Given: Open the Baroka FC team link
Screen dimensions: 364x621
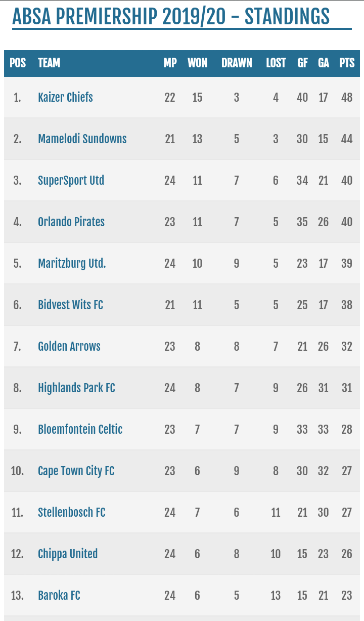Looking at the screenshot, I should point(59,595).
